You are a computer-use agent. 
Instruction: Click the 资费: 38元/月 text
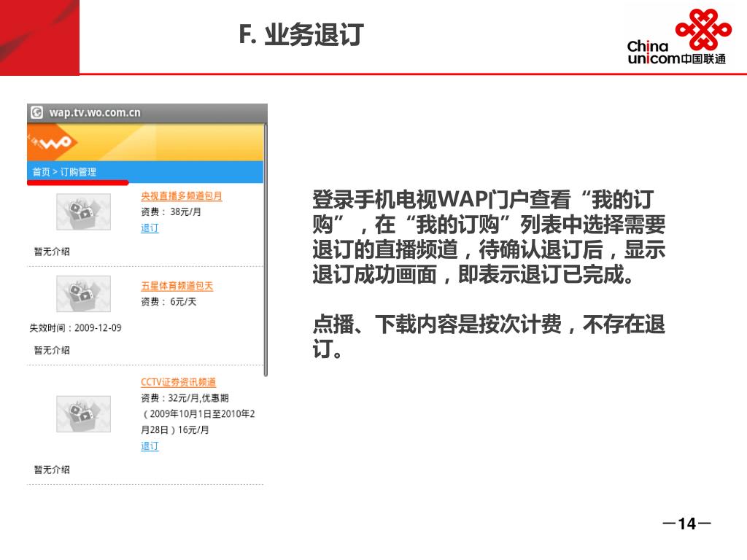click(171, 212)
